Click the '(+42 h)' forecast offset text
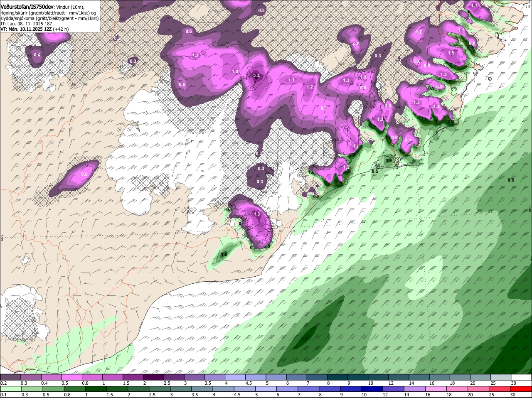 [61, 29]
